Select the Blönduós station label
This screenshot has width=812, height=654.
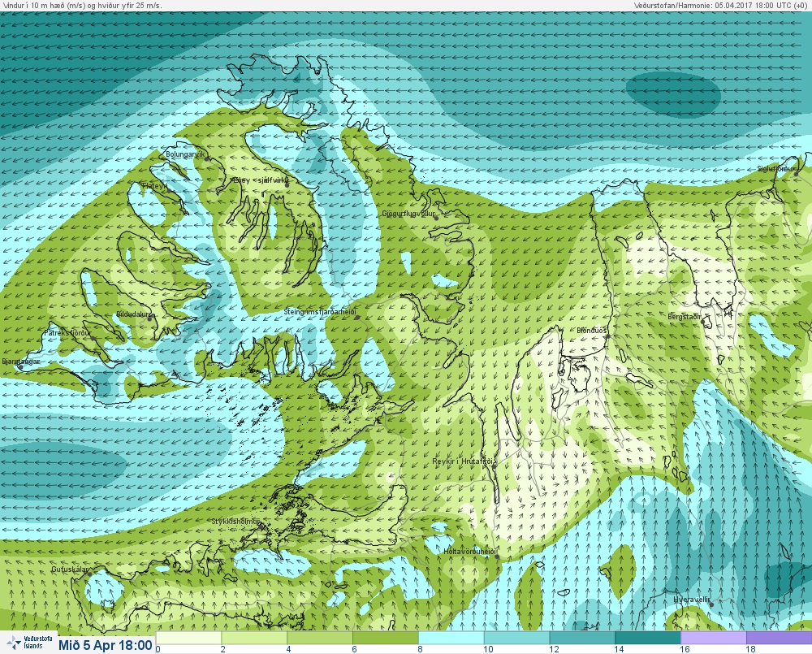(591, 330)
